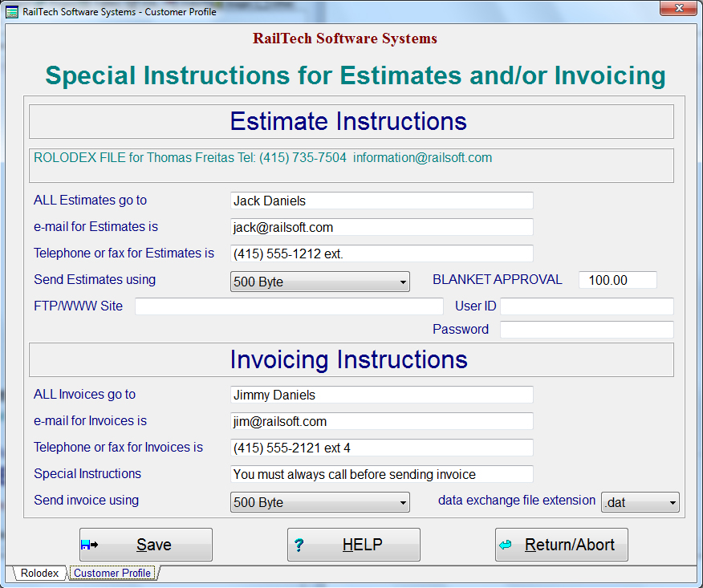Open the 'Send invoice using' dropdown

[x=403, y=502]
